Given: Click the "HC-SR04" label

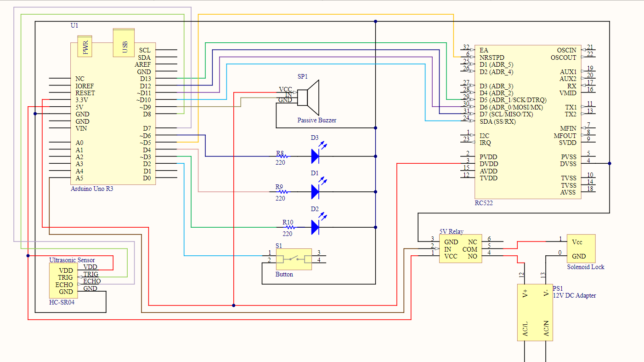Looking at the screenshot, I should [62, 302].
